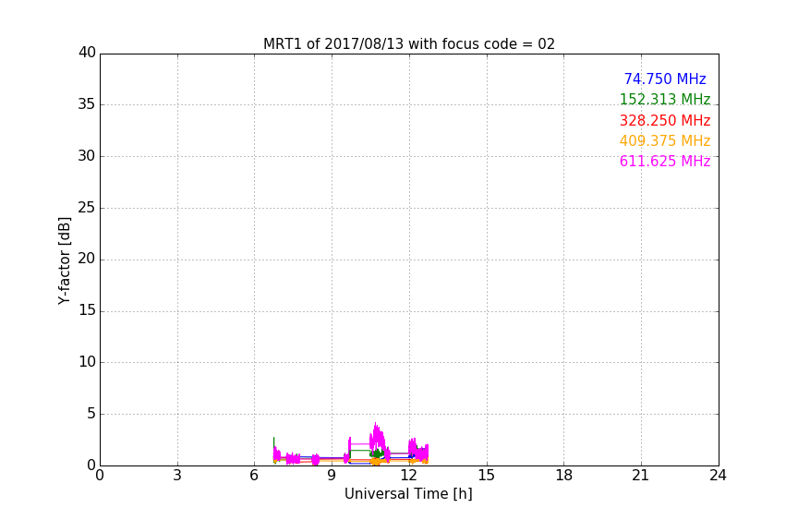Click the y-axis tick label 5
Image resolution: width=798 pixels, height=532 pixels.
click(91, 414)
